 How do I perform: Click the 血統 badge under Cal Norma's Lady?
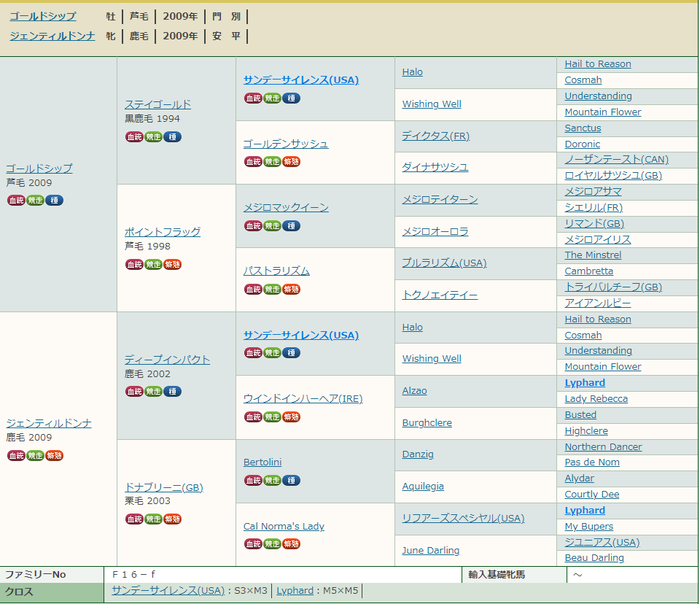pyautogui.click(x=253, y=544)
